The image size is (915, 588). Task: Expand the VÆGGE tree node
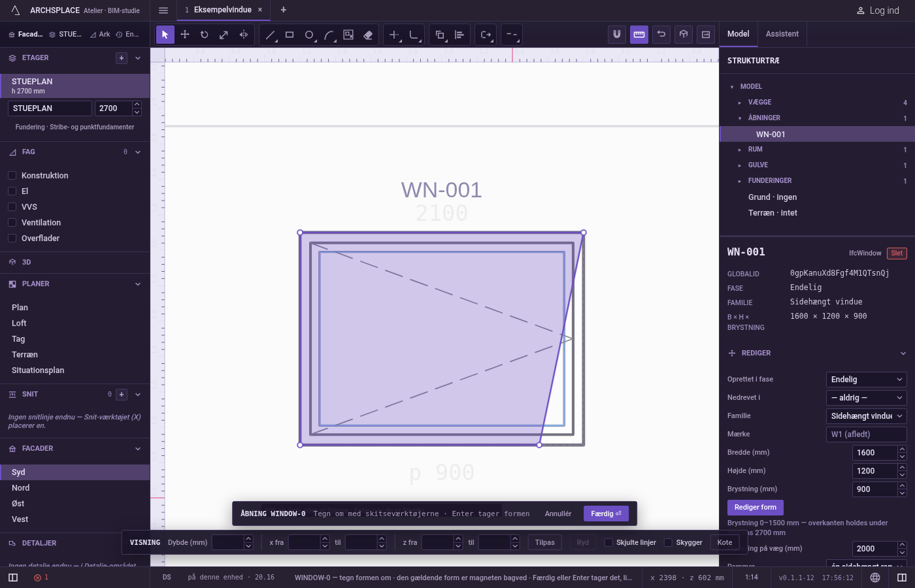(740, 103)
